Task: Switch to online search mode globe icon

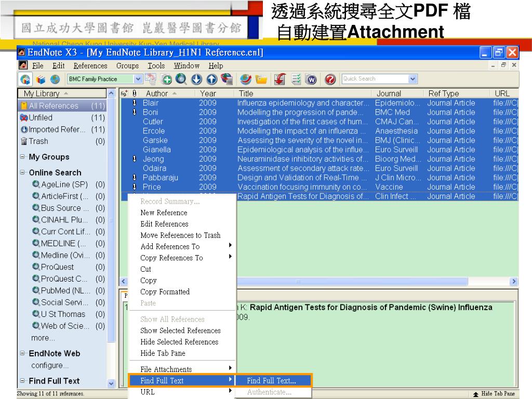Action: coord(55,79)
